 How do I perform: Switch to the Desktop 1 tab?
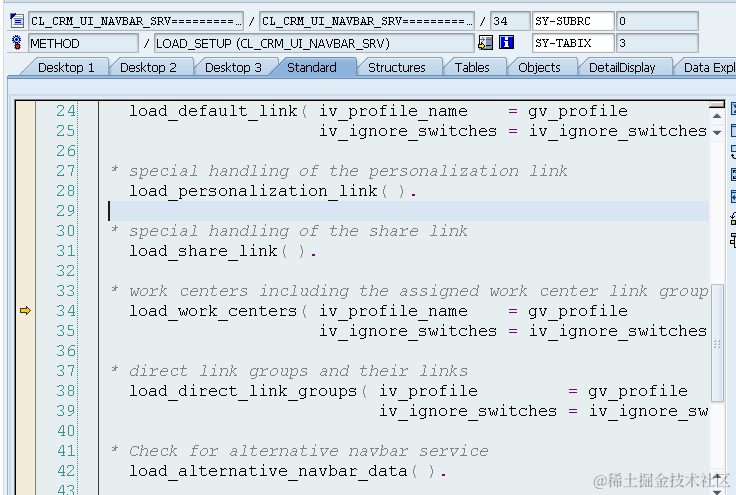pyautogui.click(x=66, y=68)
